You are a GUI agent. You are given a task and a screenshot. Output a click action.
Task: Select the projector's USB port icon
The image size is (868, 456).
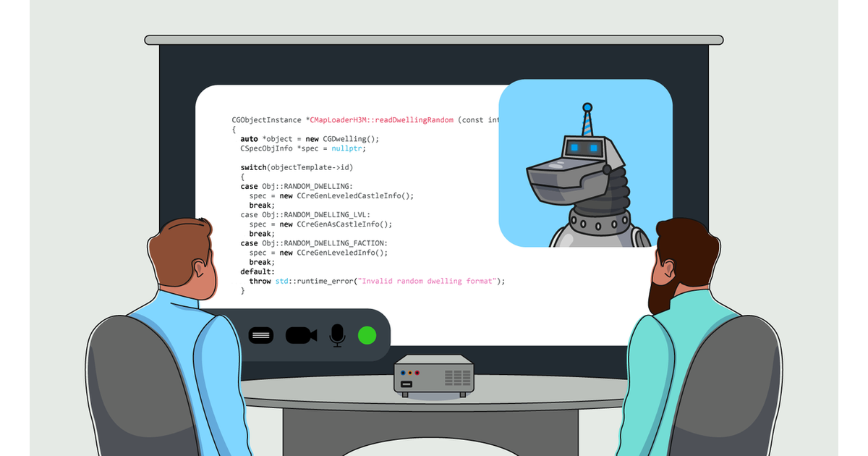pos(407,384)
